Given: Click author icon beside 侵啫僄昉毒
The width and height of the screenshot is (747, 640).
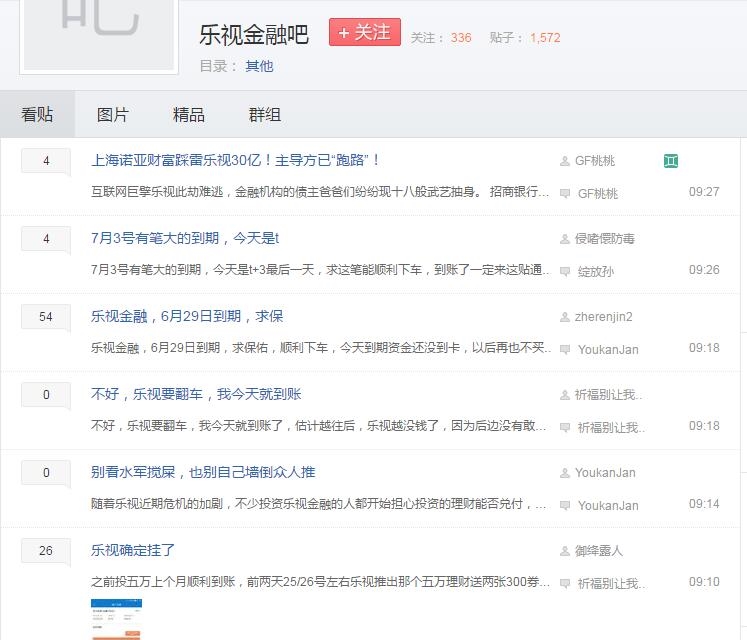Looking at the screenshot, I should 565,239.
